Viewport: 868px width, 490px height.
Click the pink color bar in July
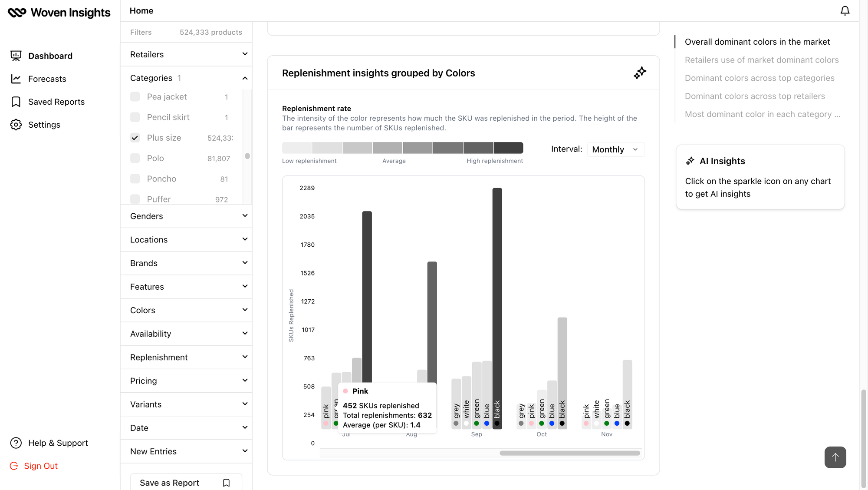[325, 406]
